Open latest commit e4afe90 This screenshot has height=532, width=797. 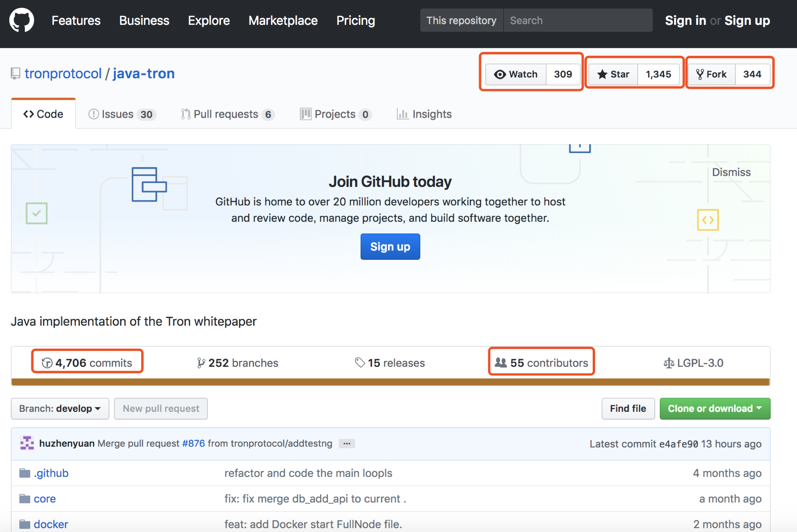679,444
